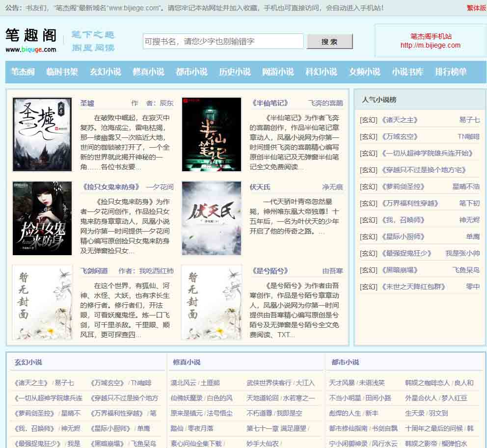Open the 圣墟 book cover thumbnail
This screenshot has width=487, height=448.
[x=42, y=134]
